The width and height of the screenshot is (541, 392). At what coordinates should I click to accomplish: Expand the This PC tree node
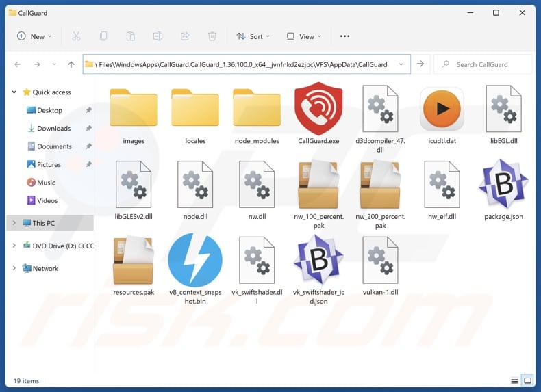(x=14, y=223)
